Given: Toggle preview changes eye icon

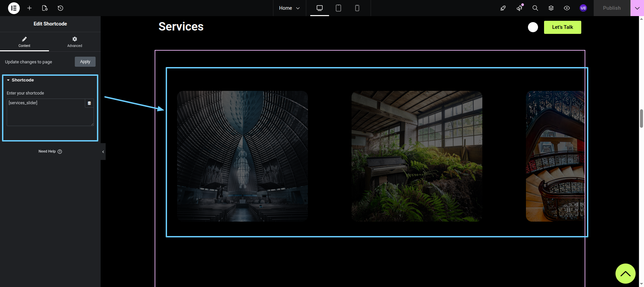Looking at the screenshot, I should 567,8.
